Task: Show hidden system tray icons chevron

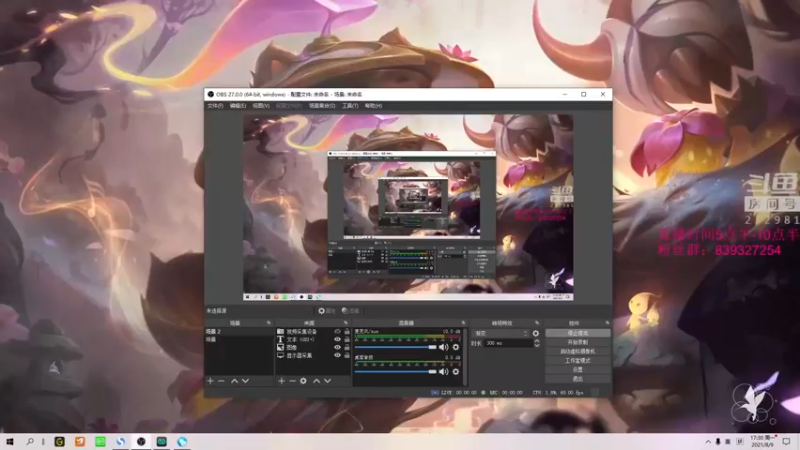Action: (x=708, y=442)
